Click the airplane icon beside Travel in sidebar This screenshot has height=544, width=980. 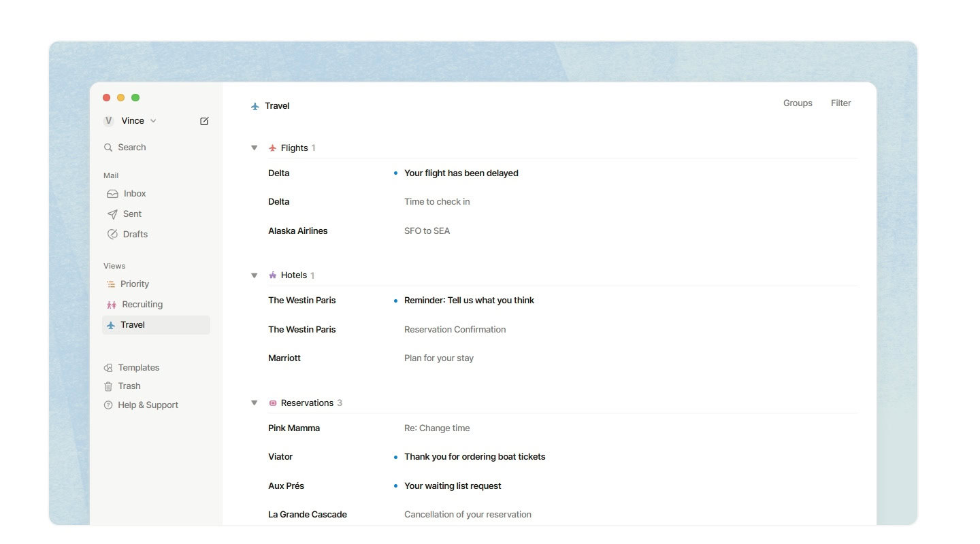pyautogui.click(x=111, y=325)
